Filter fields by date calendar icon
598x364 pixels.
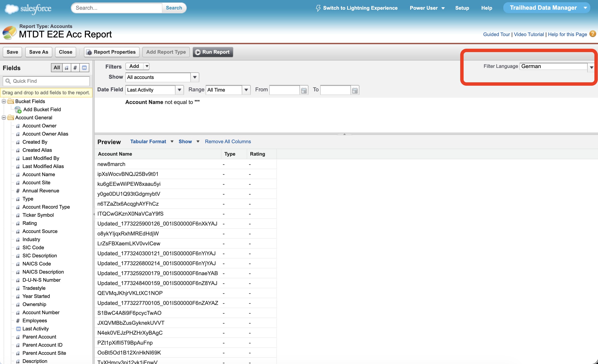84,68
